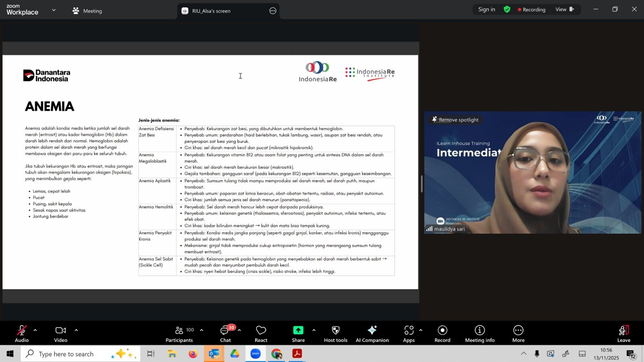Launch AI Companion
Screen dimensions: 644x362
372,333
